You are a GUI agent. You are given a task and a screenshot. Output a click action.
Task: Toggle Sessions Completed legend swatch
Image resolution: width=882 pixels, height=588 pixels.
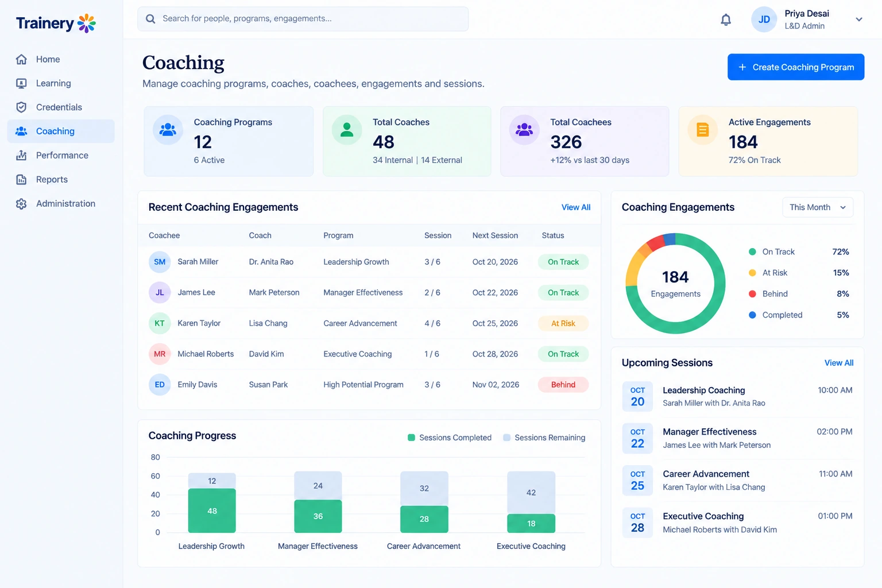point(411,438)
